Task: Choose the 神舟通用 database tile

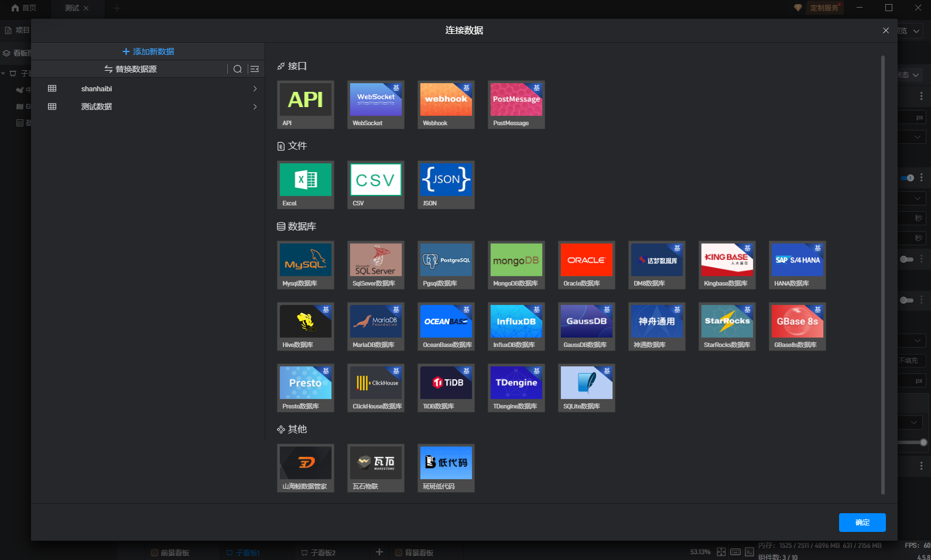Action: point(657,327)
